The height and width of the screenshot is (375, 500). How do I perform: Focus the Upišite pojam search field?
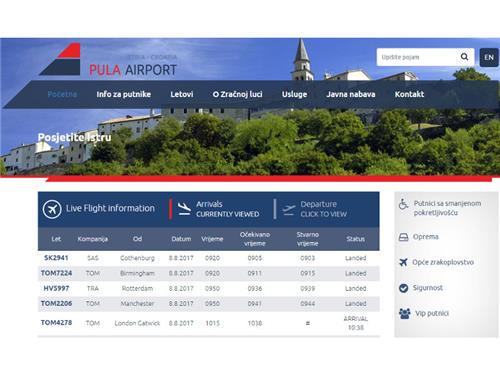[418, 57]
